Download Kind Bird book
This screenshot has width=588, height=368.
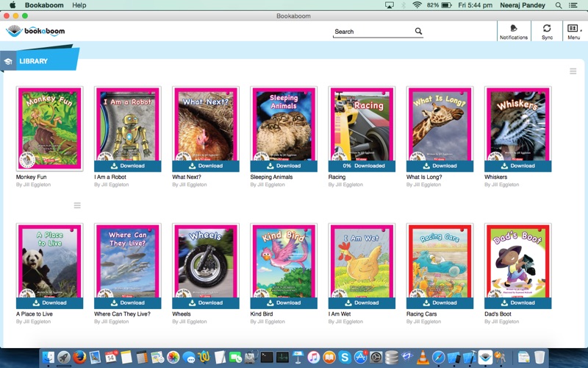click(x=284, y=302)
